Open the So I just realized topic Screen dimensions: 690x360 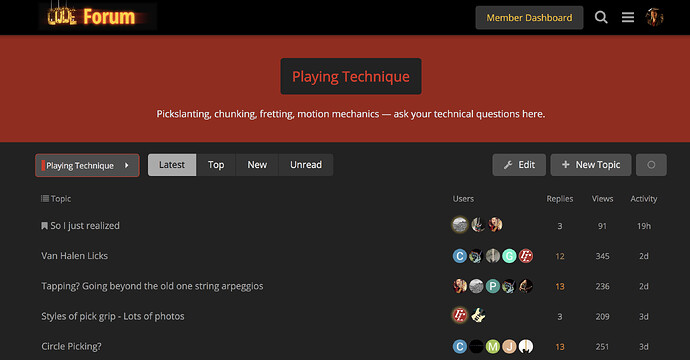tap(85, 226)
